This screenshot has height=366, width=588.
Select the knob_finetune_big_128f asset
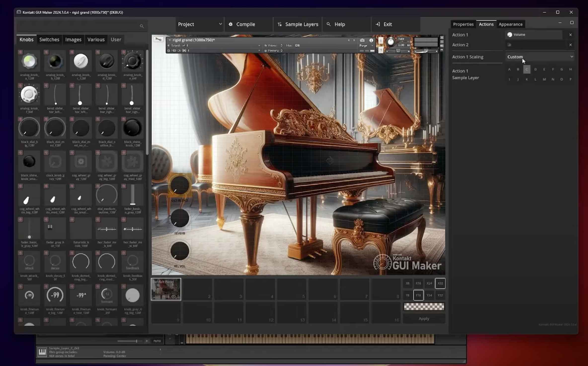tap(55, 296)
